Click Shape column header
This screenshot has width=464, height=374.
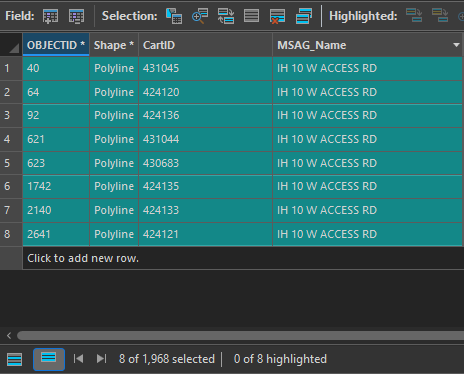click(114, 45)
